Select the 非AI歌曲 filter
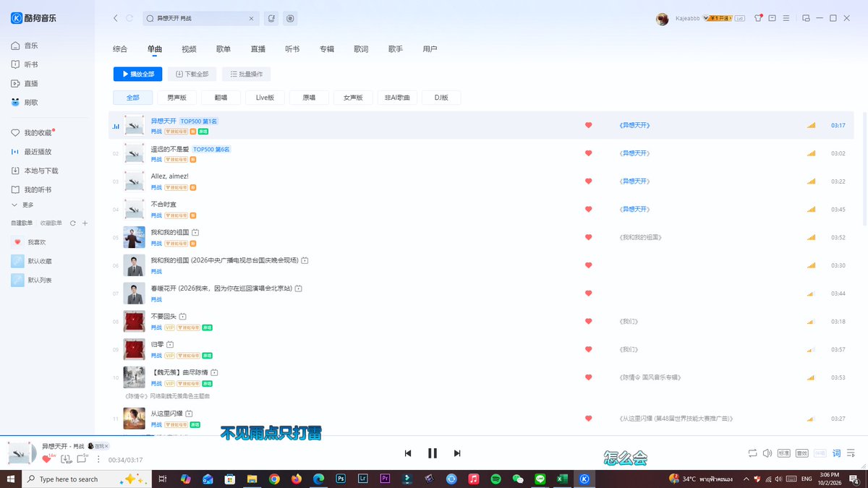This screenshot has height=488, width=868. click(398, 98)
